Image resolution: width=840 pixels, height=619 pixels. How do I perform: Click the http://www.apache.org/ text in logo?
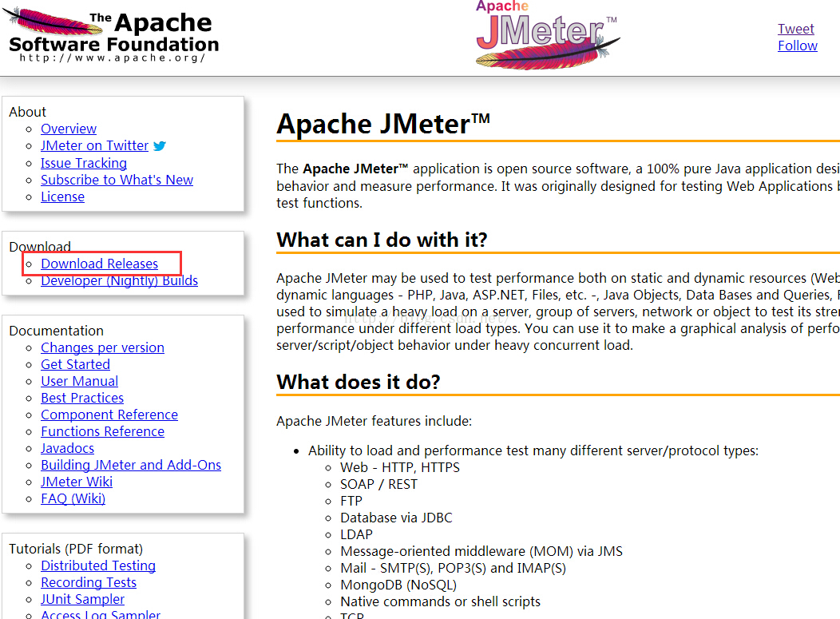coord(113,58)
